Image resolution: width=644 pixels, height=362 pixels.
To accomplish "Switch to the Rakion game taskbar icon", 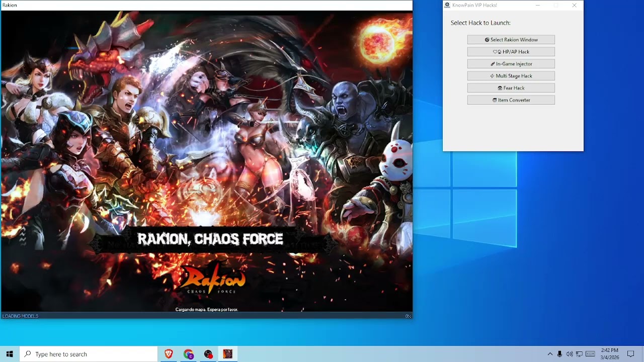I will (228, 354).
